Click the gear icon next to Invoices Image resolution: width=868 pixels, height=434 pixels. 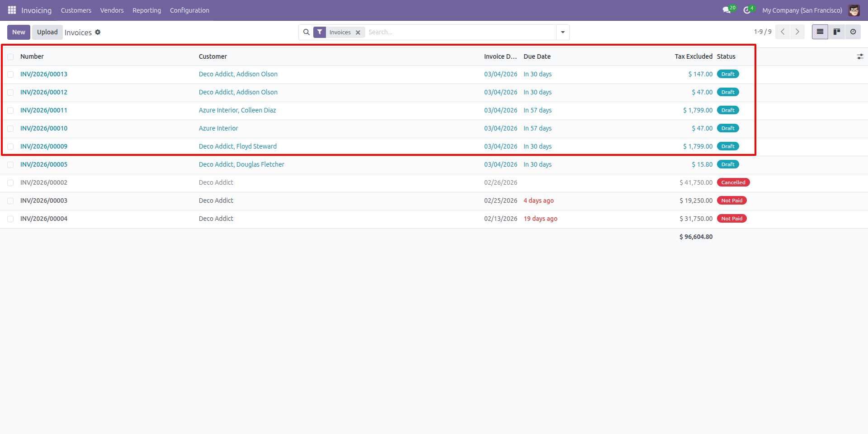(x=98, y=32)
